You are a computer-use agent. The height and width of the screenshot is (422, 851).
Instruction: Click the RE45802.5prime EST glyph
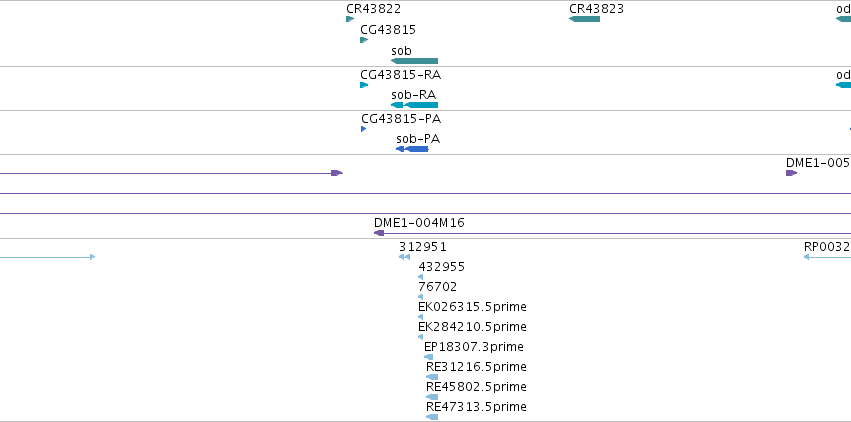pos(432,397)
